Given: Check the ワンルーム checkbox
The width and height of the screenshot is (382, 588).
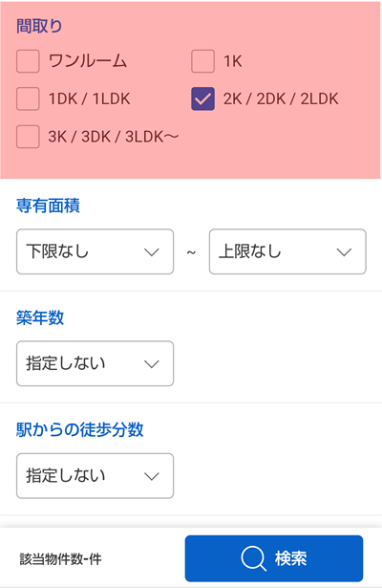Looking at the screenshot, I should [28, 61].
